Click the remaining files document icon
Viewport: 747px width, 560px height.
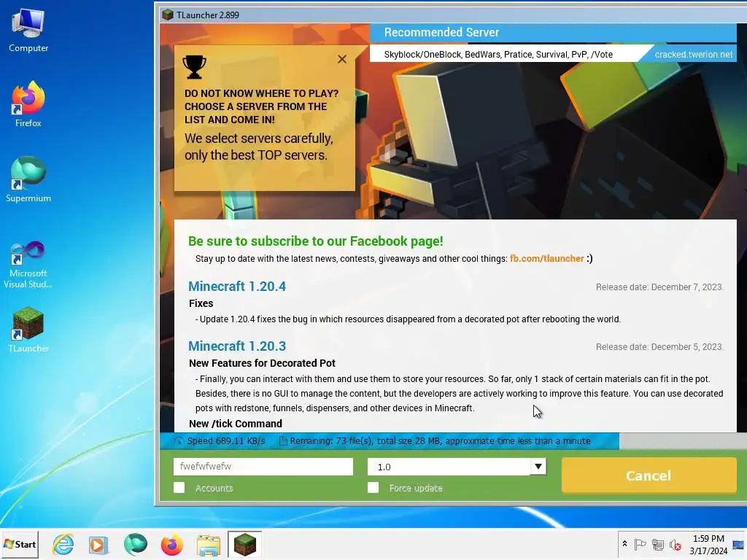point(283,441)
